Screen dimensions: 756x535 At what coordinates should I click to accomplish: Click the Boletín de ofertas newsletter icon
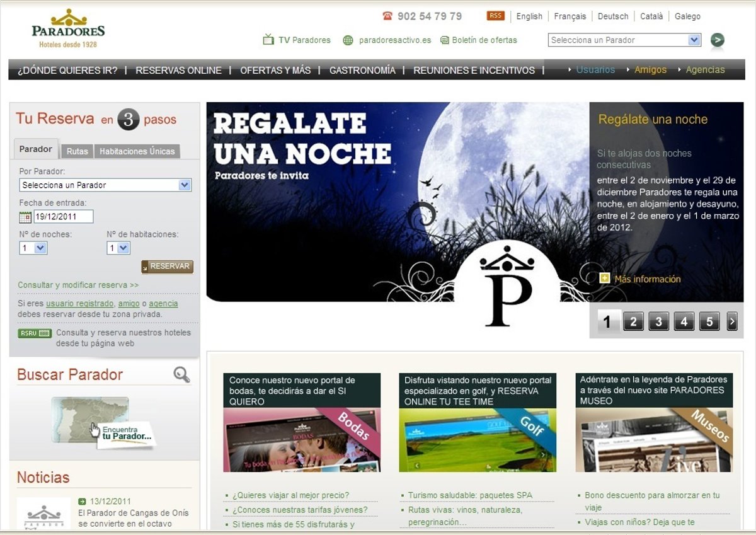[x=445, y=40]
